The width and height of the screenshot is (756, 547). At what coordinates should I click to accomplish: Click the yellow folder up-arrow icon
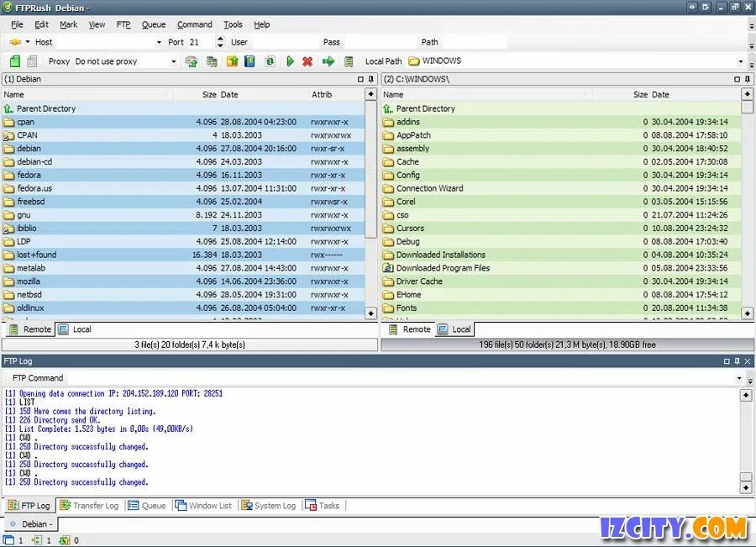point(233,61)
